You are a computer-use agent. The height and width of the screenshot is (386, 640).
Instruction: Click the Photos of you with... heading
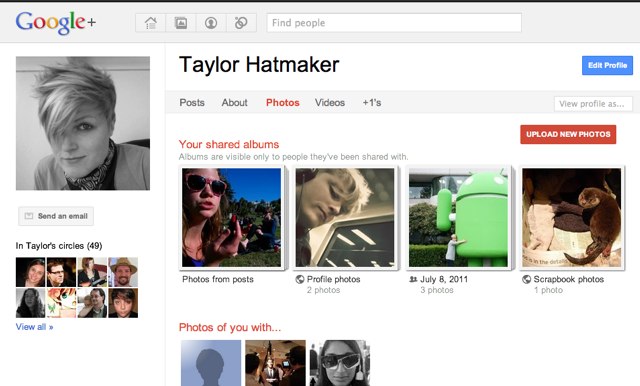pos(230,327)
